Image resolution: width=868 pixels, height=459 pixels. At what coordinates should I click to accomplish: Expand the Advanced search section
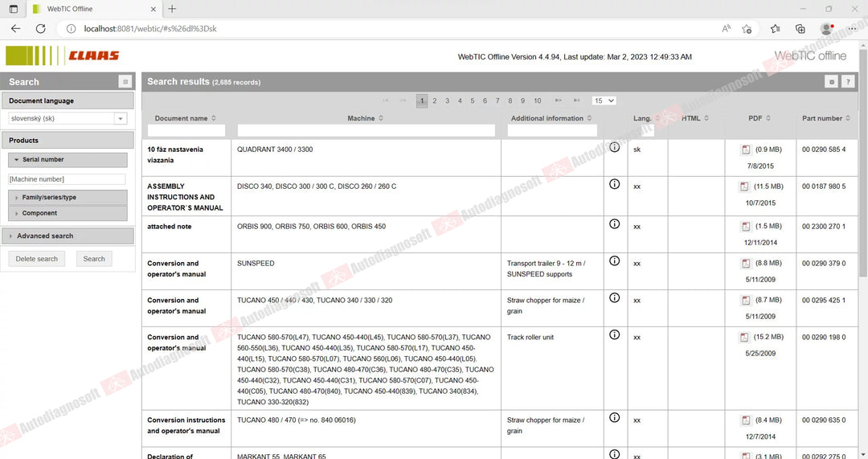click(68, 236)
